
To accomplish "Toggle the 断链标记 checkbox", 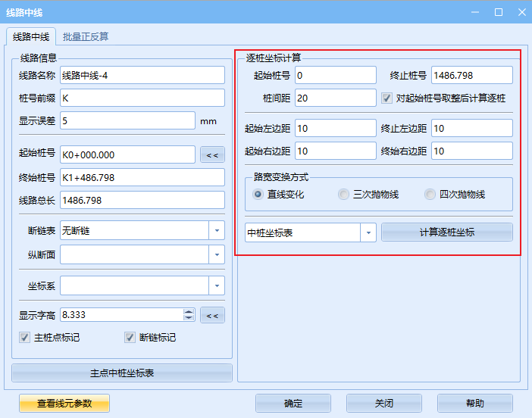I will coord(130,337).
